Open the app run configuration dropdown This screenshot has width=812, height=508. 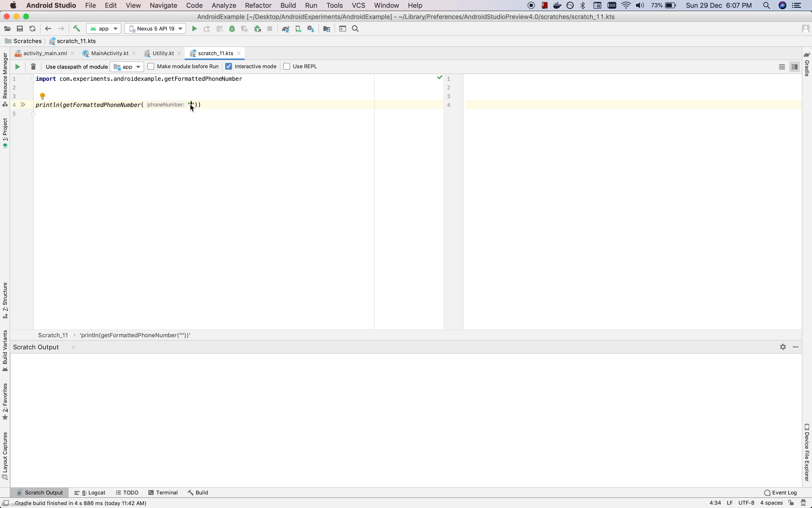(x=104, y=29)
